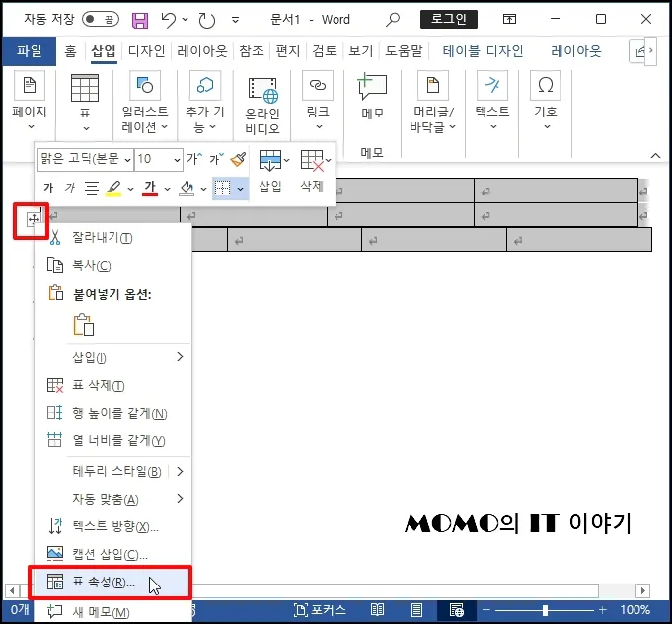Open the ribbon display options icon

coord(509,19)
